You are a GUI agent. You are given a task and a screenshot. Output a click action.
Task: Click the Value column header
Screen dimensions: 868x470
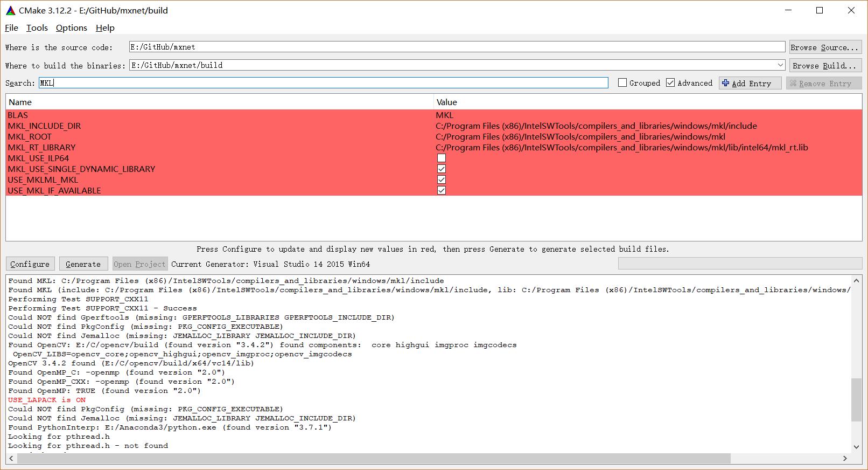[648, 102]
